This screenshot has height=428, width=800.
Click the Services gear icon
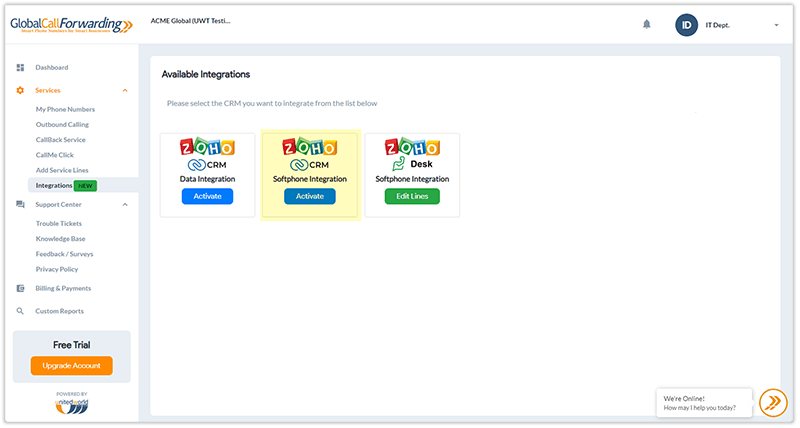(x=20, y=90)
